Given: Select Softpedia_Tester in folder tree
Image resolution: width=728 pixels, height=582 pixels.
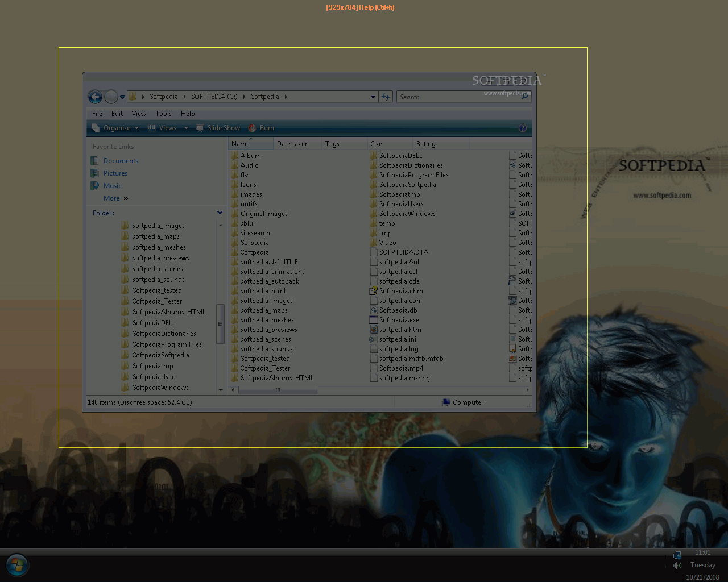Looking at the screenshot, I should coord(157,301).
